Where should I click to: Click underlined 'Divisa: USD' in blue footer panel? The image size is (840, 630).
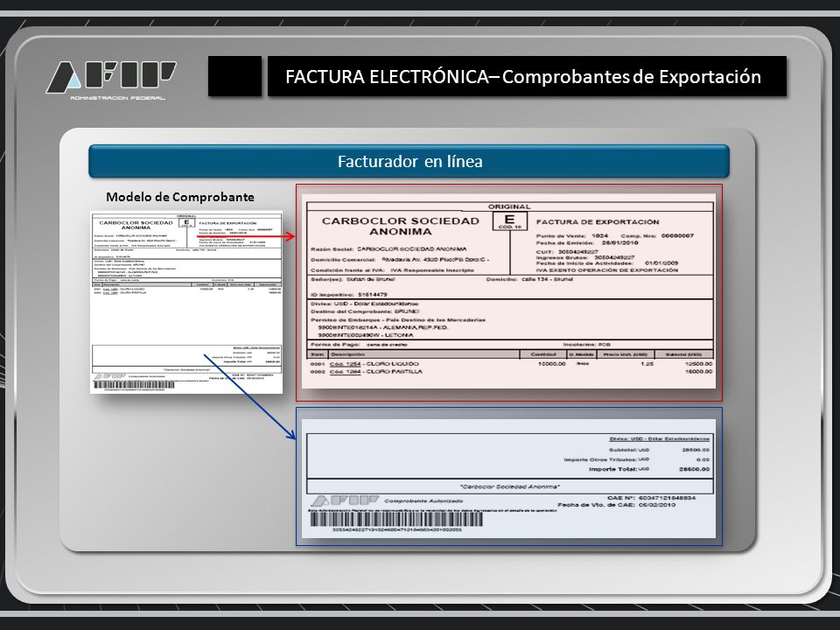660,438
